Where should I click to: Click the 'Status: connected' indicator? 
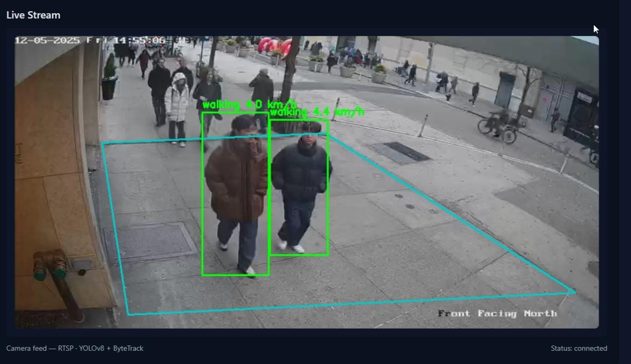[579, 348]
